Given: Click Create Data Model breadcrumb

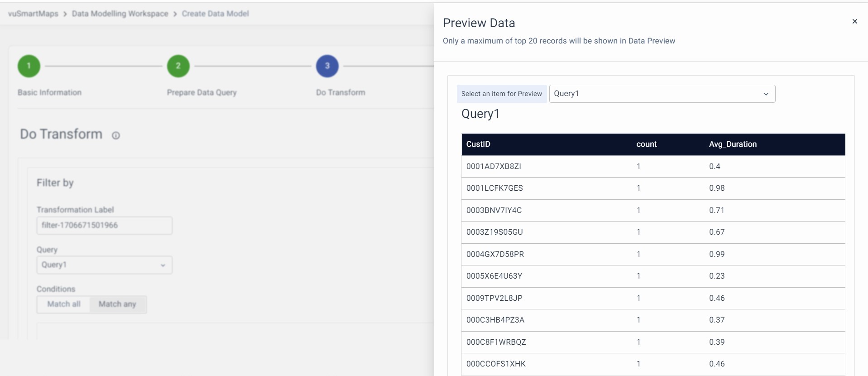Looking at the screenshot, I should click(215, 14).
